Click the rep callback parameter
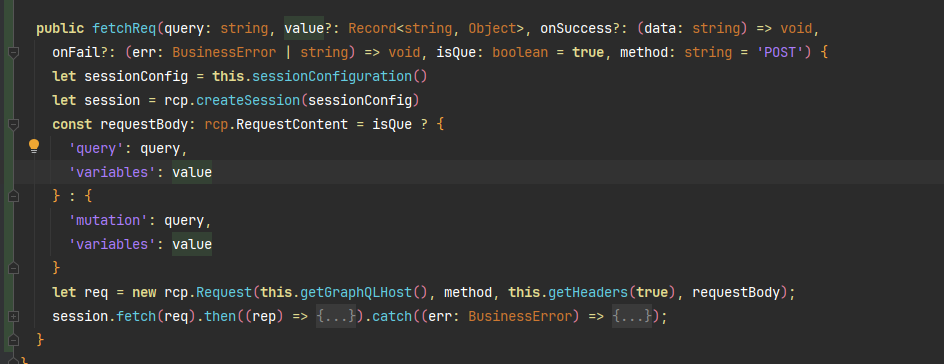The height and width of the screenshot is (364, 944). tap(264, 316)
